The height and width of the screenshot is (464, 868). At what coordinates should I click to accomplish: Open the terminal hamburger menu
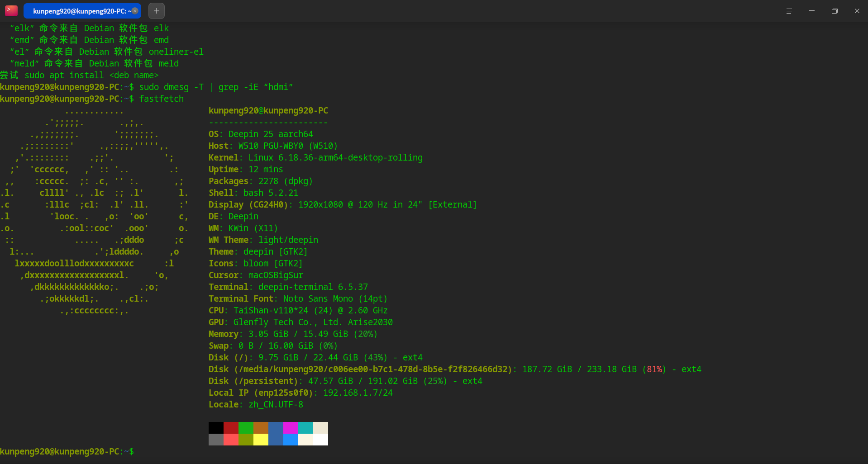pyautogui.click(x=789, y=11)
